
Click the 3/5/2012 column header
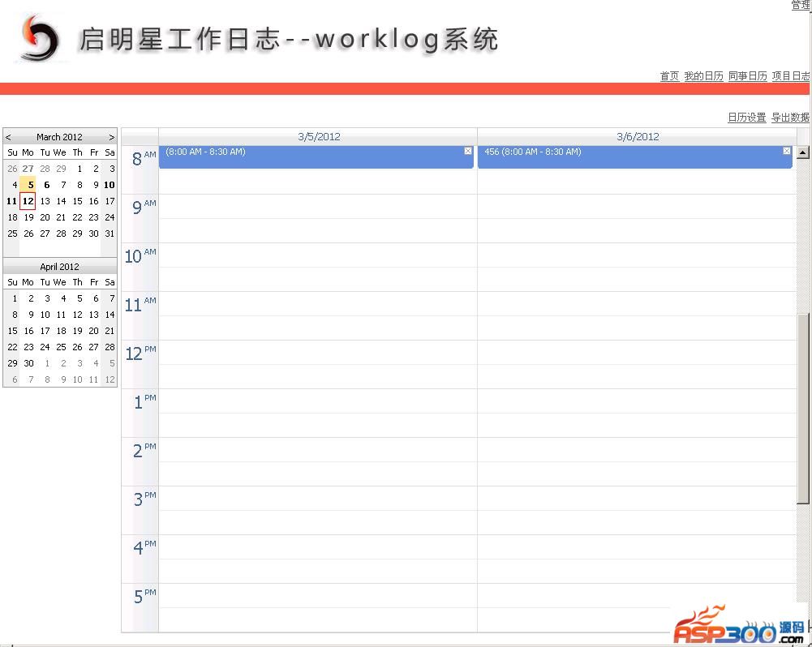click(319, 137)
